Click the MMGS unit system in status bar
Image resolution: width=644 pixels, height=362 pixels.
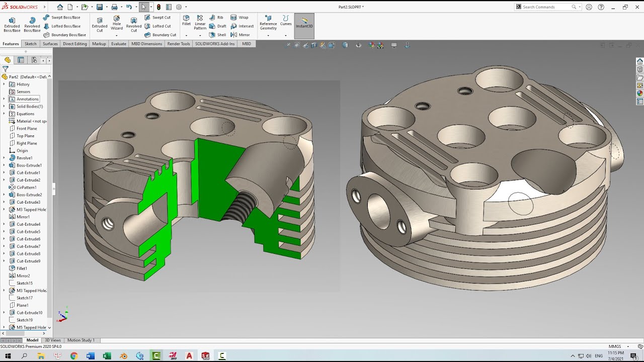pos(615,346)
